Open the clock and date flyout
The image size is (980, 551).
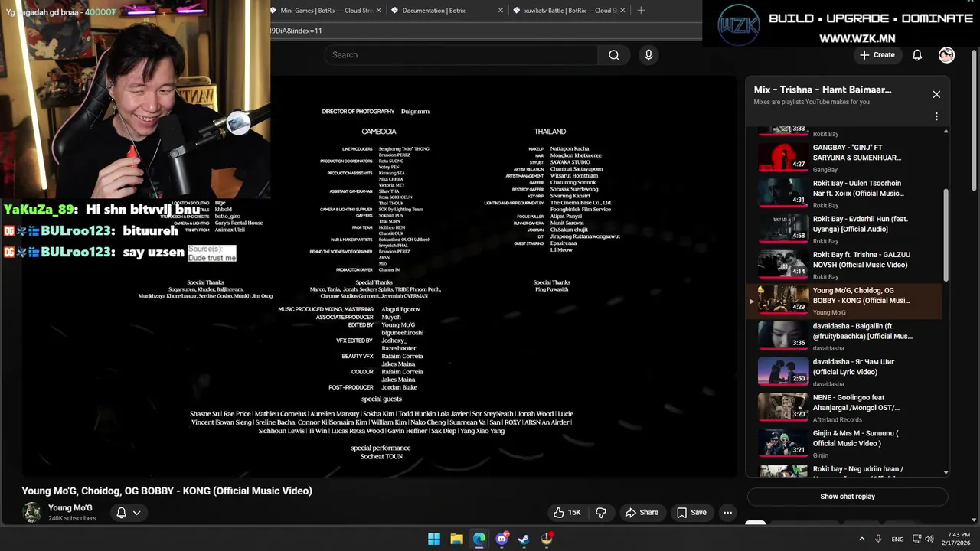[x=959, y=539]
